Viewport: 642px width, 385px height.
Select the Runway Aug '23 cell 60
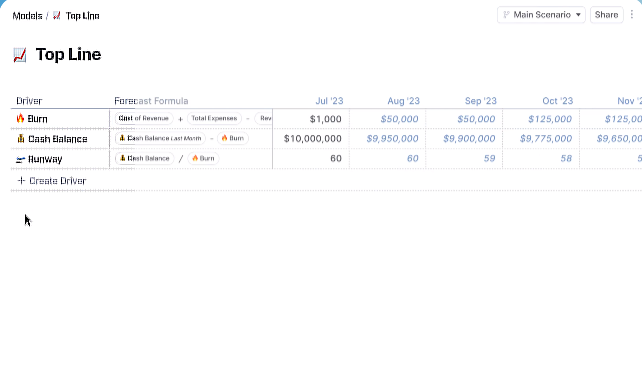click(x=388, y=158)
